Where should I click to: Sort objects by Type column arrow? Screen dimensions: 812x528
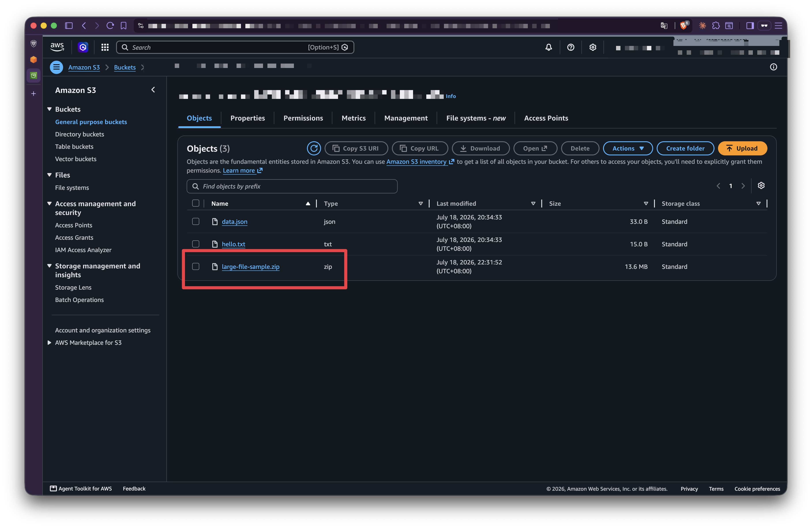point(420,204)
